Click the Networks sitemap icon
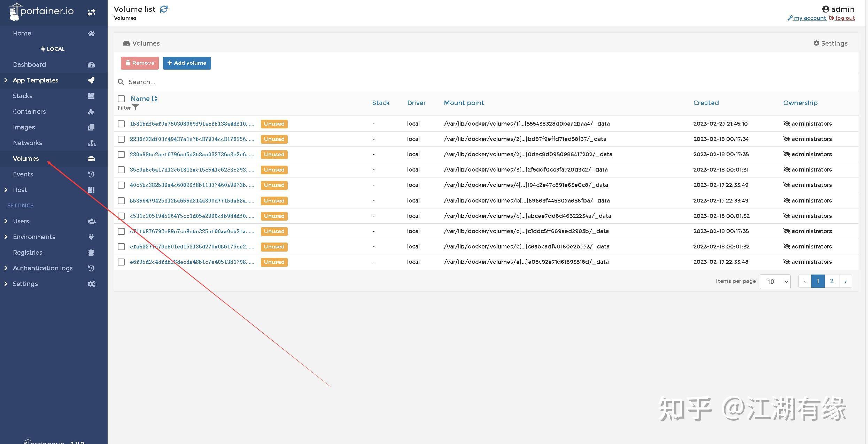Image resolution: width=868 pixels, height=444 pixels. tap(92, 143)
